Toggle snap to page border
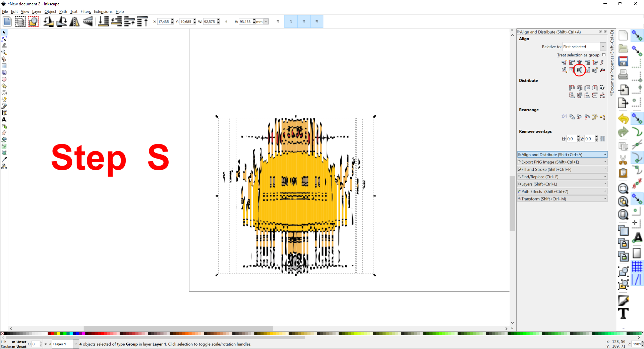This screenshot has height=349, width=644. (637, 253)
